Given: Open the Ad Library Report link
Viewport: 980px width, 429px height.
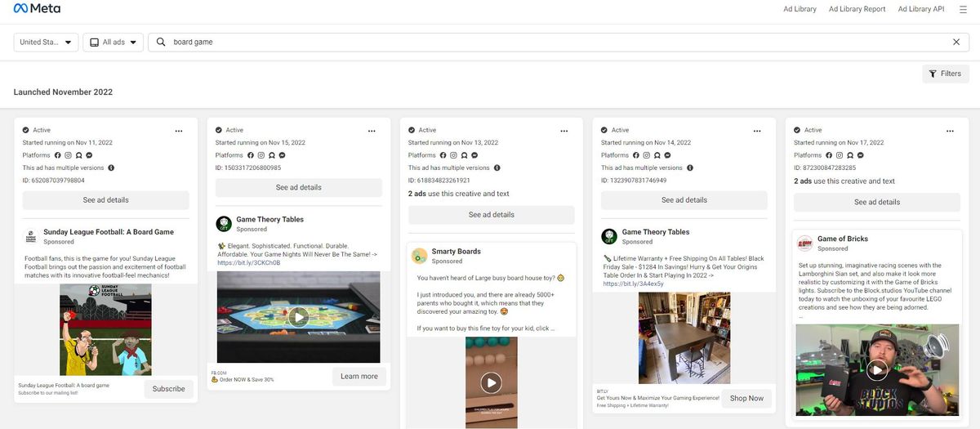Looking at the screenshot, I should (857, 9).
